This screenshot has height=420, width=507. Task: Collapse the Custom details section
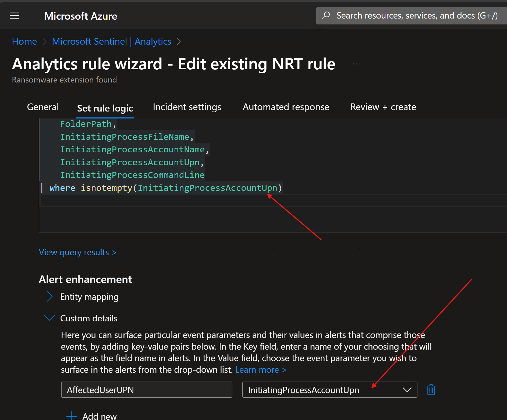click(49, 318)
